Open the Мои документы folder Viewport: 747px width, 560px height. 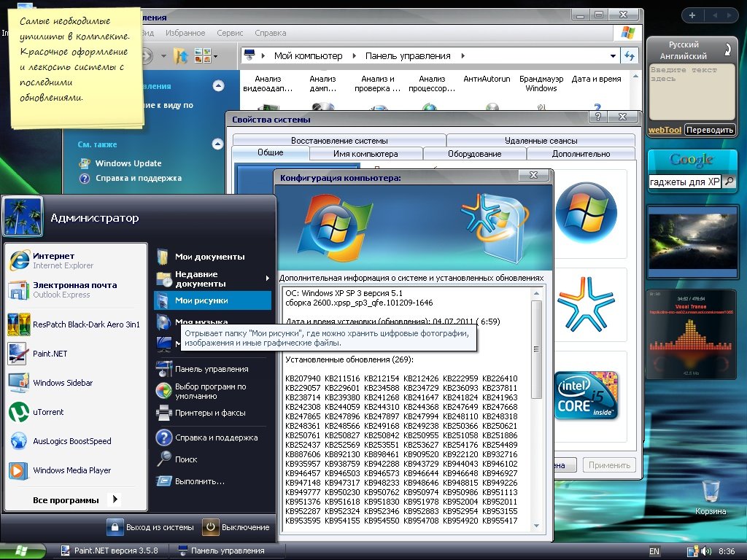point(212,257)
